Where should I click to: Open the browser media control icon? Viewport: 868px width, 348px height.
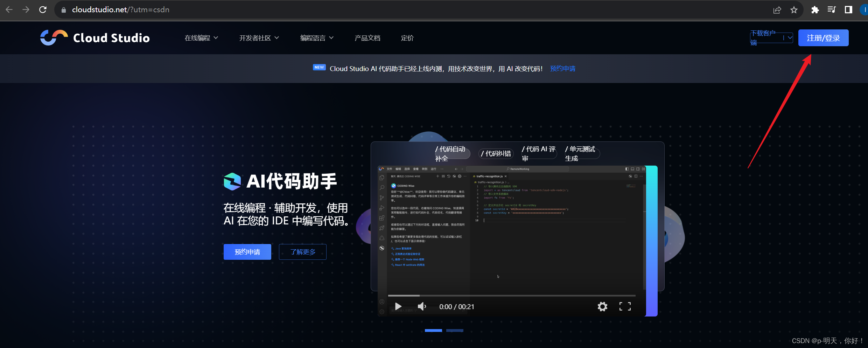click(x=832, y=10)
